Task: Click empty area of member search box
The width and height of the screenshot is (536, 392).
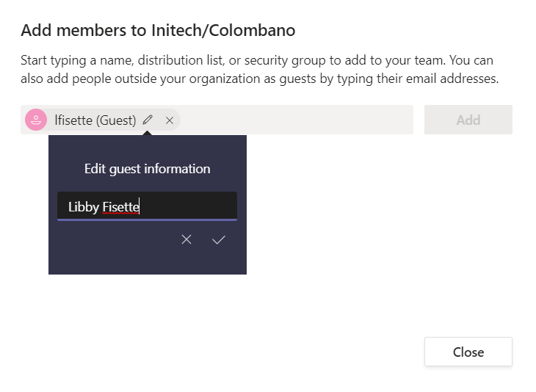Action: coord(296,120)
